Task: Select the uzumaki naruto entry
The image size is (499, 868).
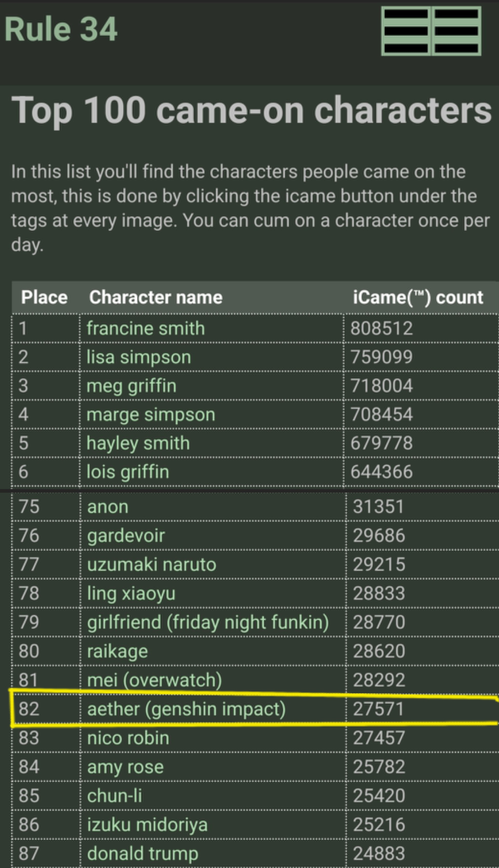Action: (152, 564)
